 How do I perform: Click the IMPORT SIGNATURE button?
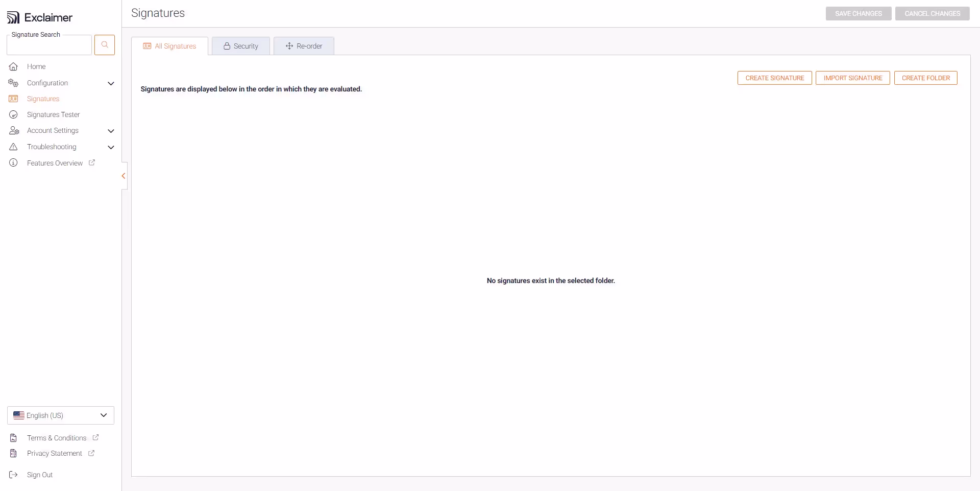point(853,78)
